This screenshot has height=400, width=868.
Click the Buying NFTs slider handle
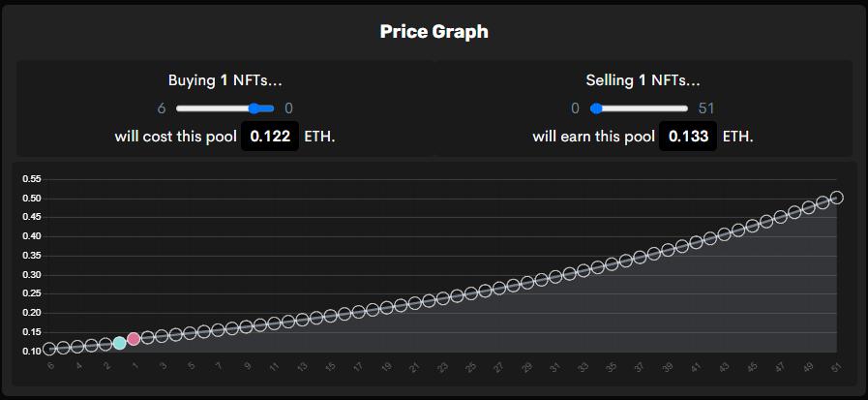255,108
